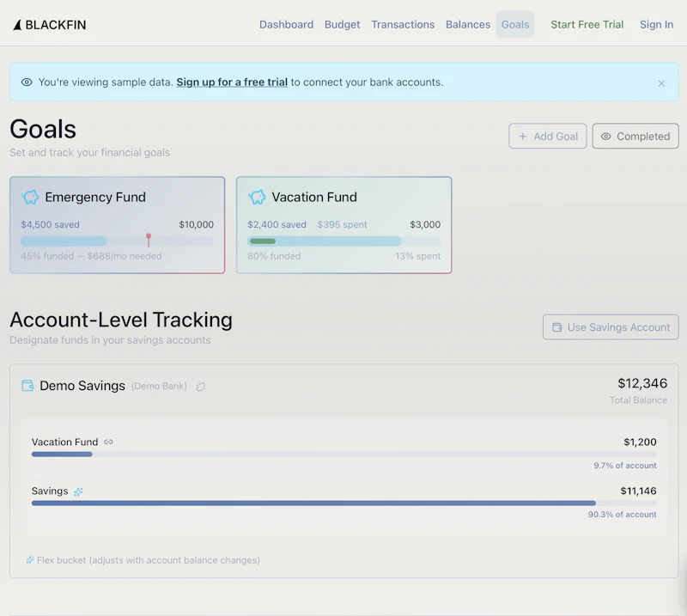This screenshot has height=616, width=687.
Task: Click '80% funded' text
Action: tap(274, 256)
